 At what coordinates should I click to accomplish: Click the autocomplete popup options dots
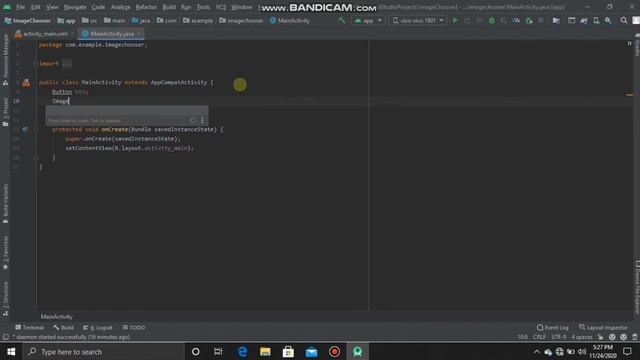(x=202, y=120)
